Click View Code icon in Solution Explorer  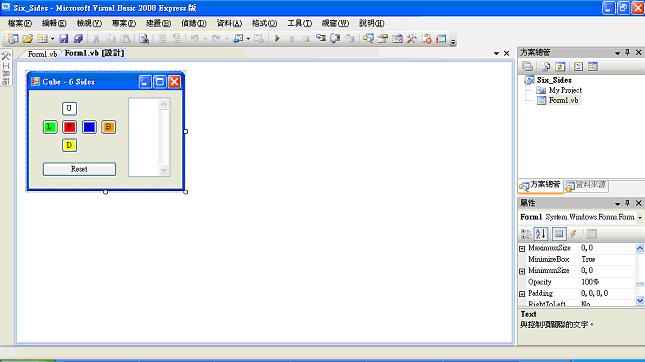click(x=578, y=66)
